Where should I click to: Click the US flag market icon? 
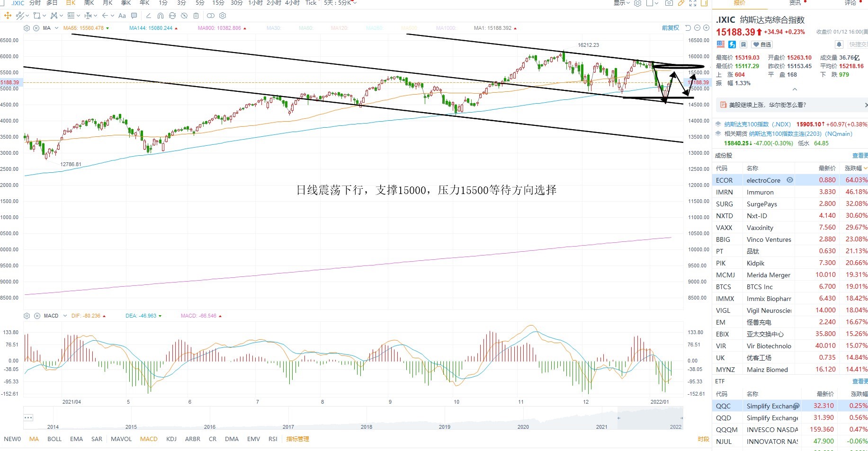tap(721, 44)
